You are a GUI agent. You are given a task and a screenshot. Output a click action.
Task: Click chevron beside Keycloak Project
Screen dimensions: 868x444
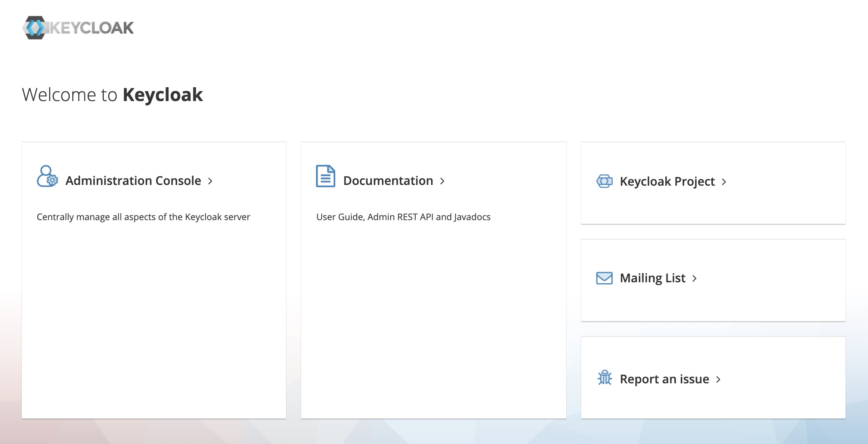[x=724, y=182]
